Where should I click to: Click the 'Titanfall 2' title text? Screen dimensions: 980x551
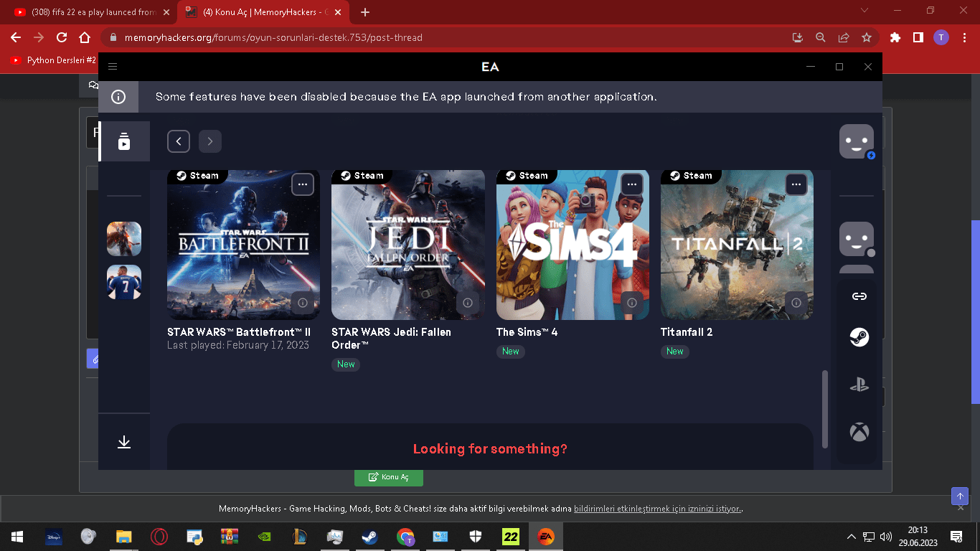pos(687,332)
